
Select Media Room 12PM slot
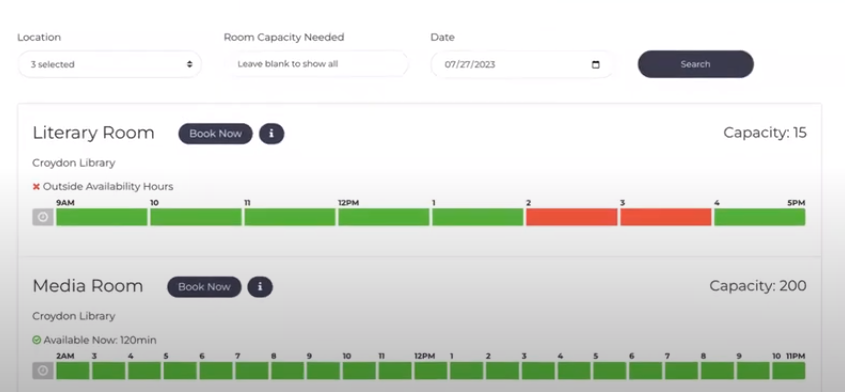[x=431, y=370]
